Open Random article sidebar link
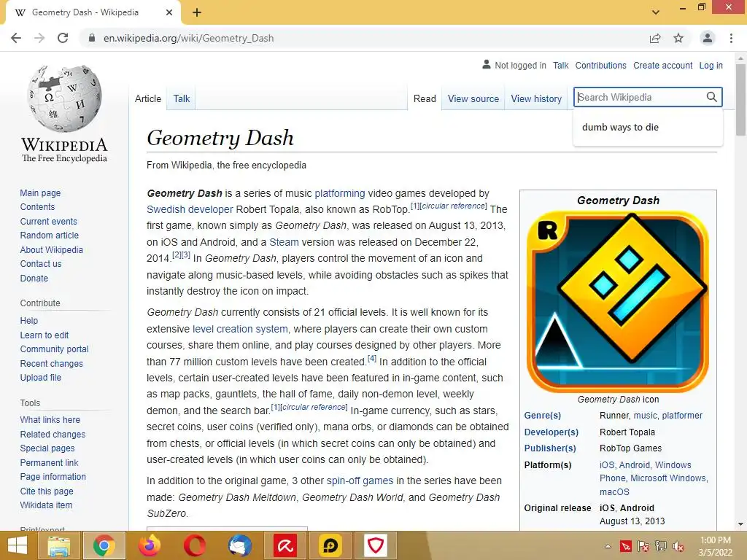Screen dimensions: 747x560 (x=49, y=236)
